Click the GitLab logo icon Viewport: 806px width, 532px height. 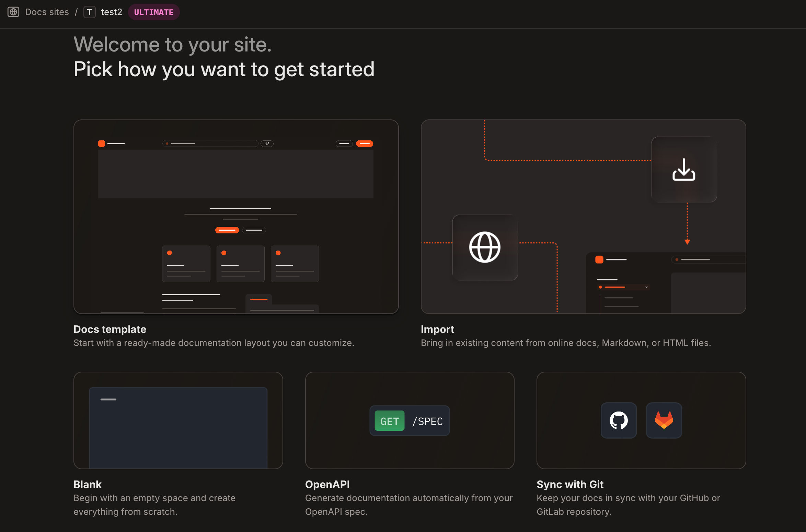click(664, 420)
